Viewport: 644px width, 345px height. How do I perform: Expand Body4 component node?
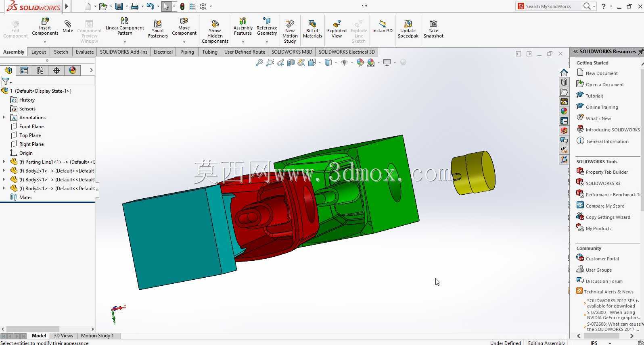pos(4,189)
